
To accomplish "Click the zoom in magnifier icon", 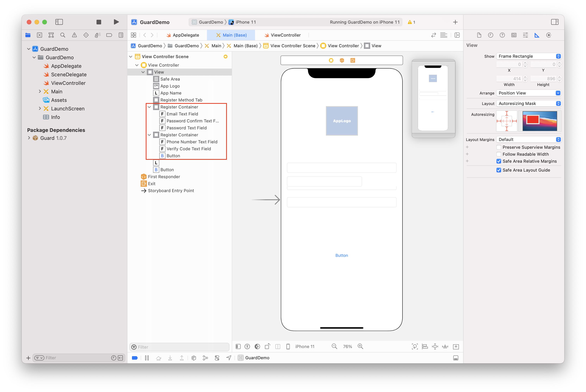I will point(360,346).
